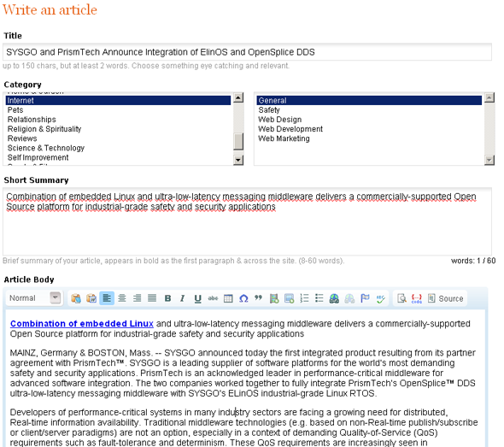Viewport: 504px width, 447px height.
Task: Click the Title input field
Action: (247, 52)
